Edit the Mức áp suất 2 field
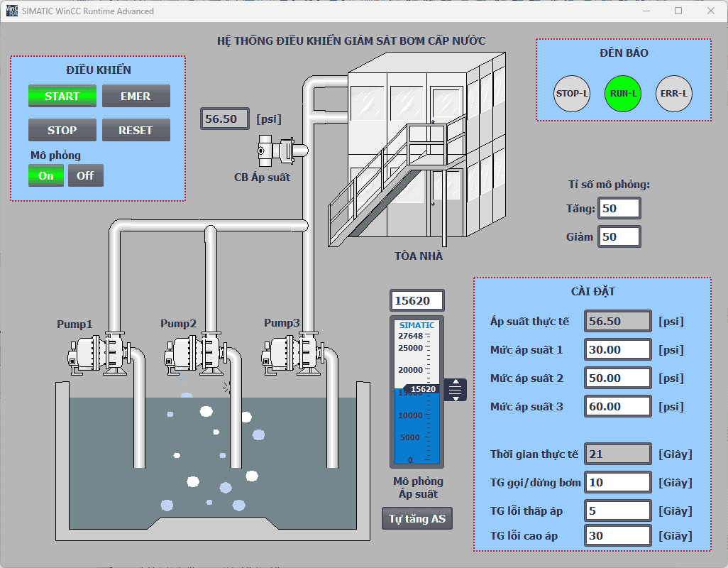Screen dimensions: 728x568 (x=618, y=378)
